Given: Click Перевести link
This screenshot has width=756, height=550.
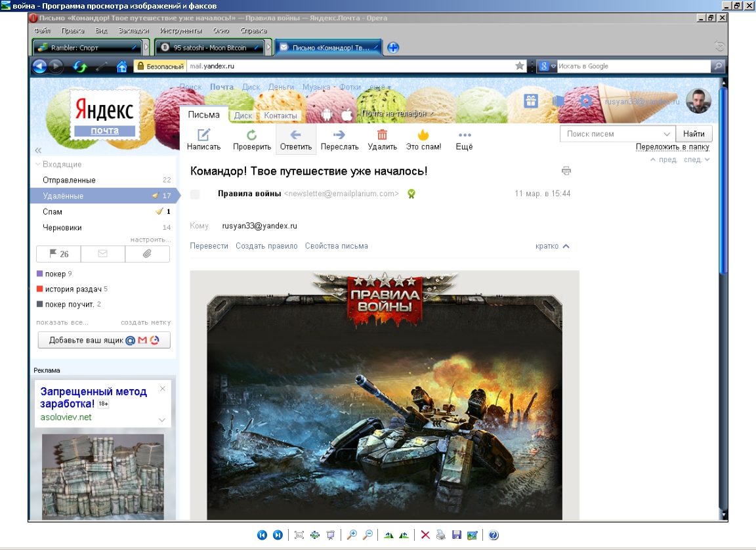Looking at the screenshot, I should click(209, 246).
